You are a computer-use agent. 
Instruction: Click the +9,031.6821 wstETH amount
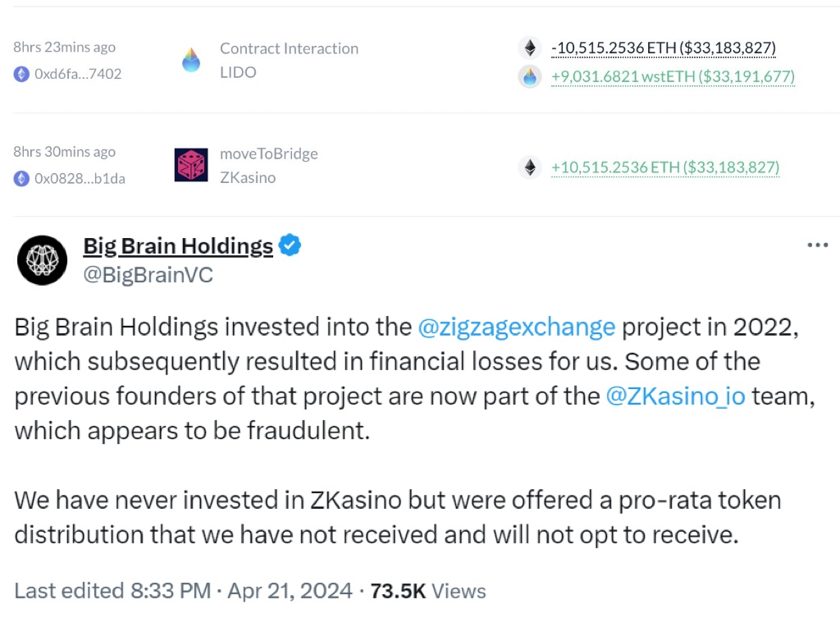(673, 76)
